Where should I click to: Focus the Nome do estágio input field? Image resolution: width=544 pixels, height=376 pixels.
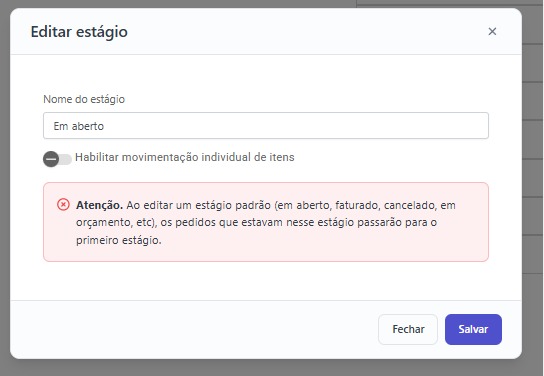(266, 126)
